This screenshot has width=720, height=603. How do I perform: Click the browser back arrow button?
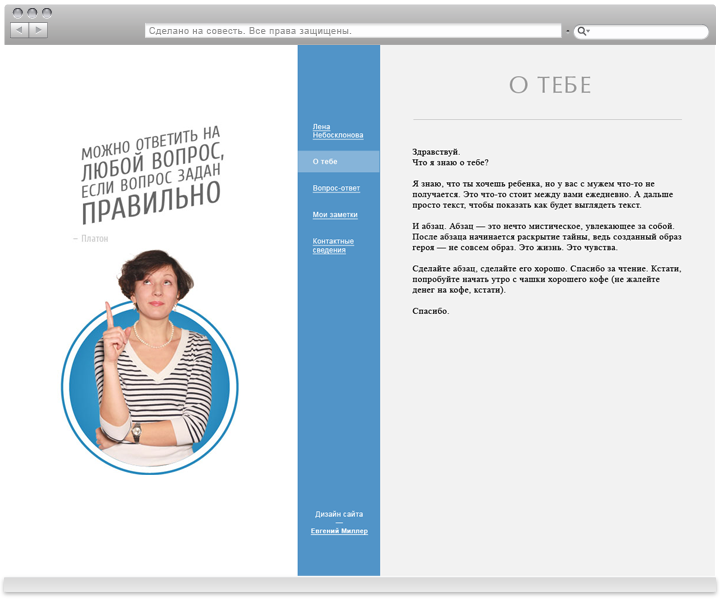point(19,30)
